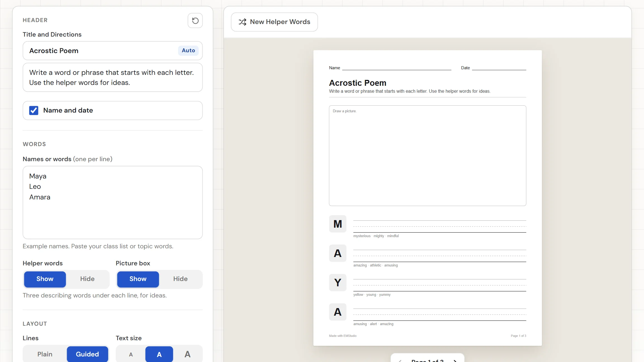This screenshot has height=362, width=644.
Task: Click the Auto title badge
Action: pyautogui.click(x=188, y=51)
